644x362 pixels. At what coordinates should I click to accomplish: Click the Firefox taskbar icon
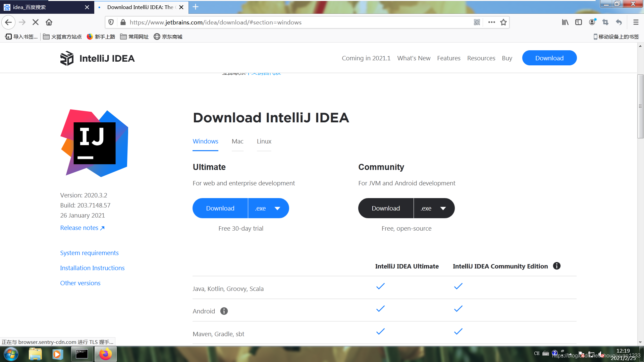[106, 354]
